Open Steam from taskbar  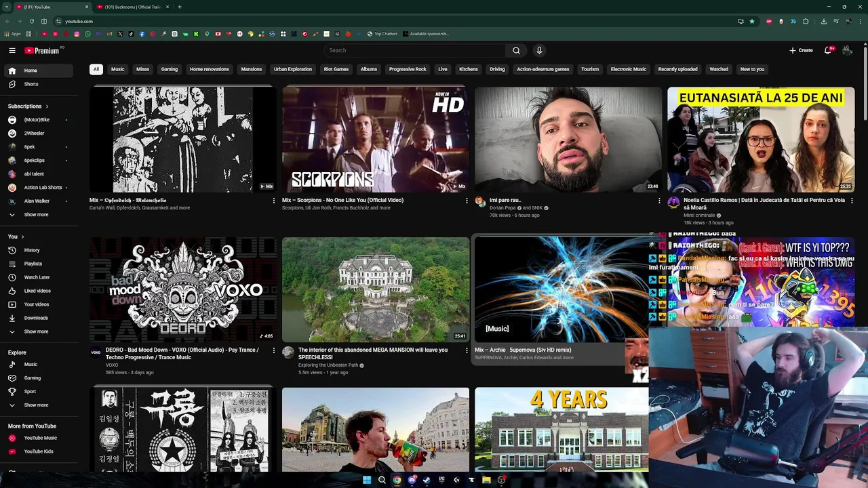click(x=427, y=480)
